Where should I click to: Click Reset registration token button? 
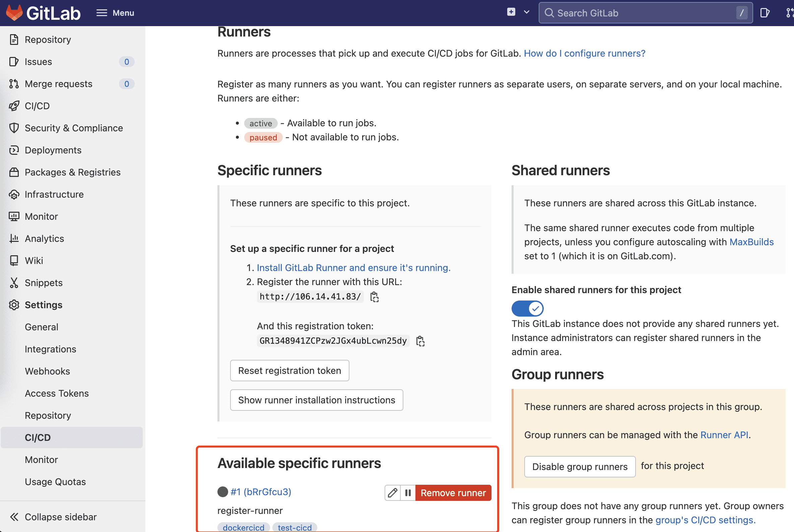(x=289, y=371)
